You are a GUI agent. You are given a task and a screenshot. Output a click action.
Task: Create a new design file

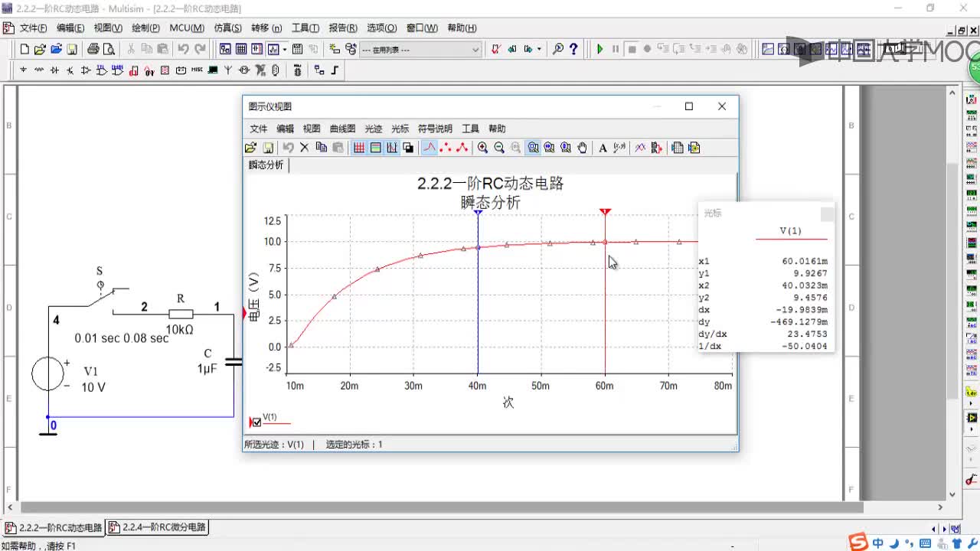(x=24, y=49)
